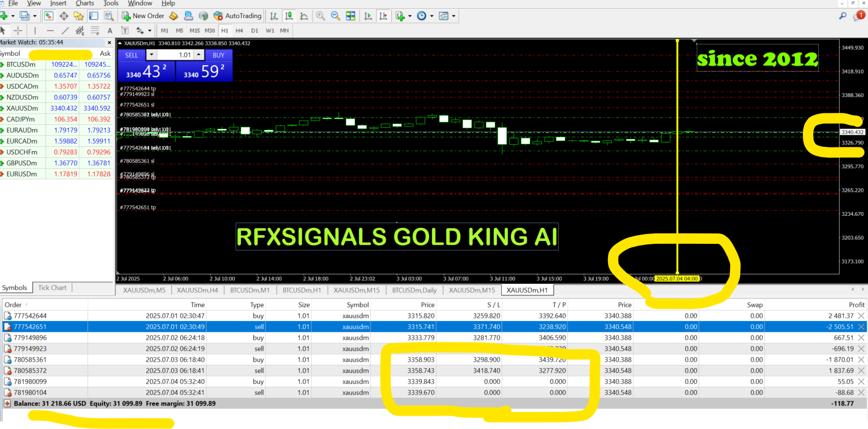Select the Cursor arrow tool
Image resolution: width=868 pixels, height=429 pixels.
3,31
